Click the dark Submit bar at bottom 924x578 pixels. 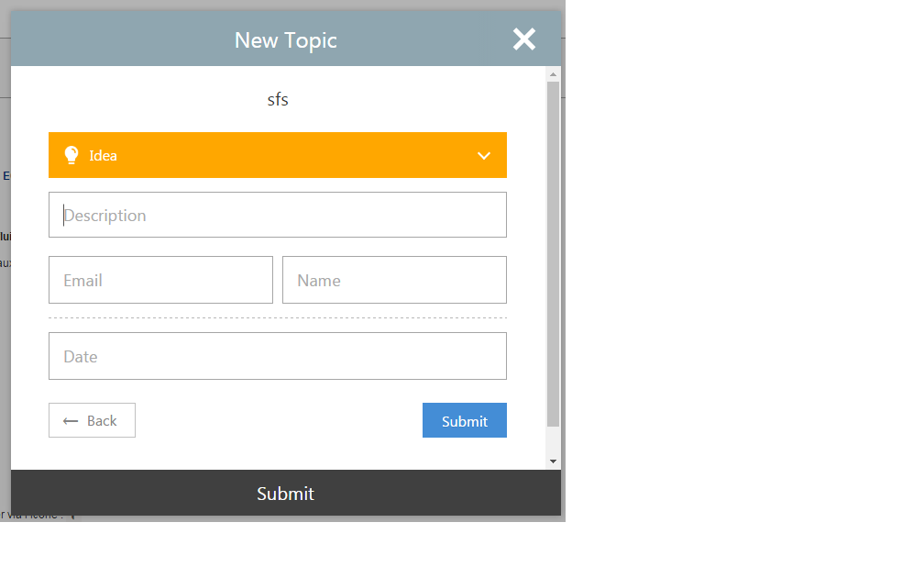[x=285, y=494]
